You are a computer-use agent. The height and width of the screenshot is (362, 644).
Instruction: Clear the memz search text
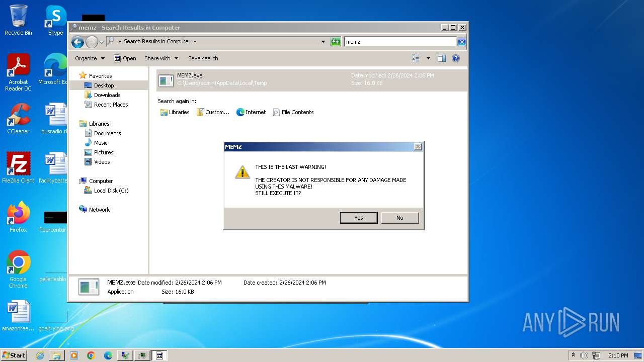pyautogui.click(x=461, y=42)
